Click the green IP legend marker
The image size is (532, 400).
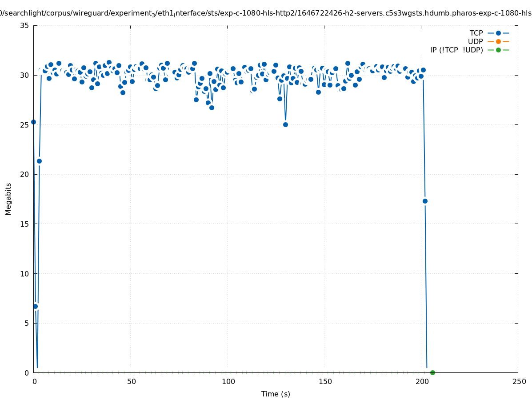point(498,50)
